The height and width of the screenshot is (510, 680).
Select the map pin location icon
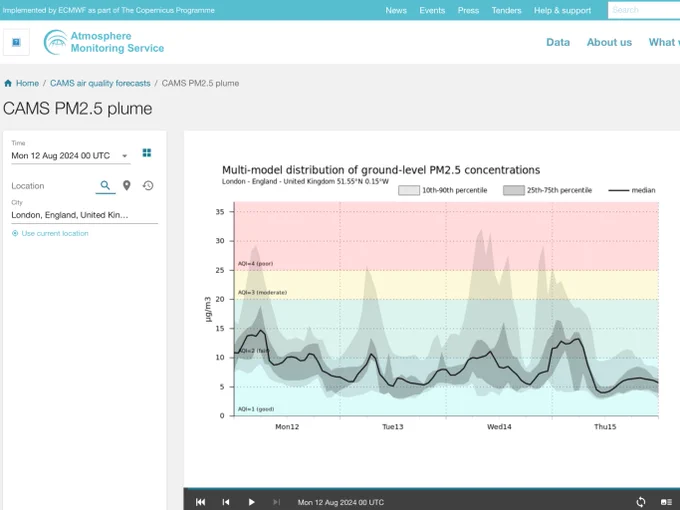tap(127, 186)
